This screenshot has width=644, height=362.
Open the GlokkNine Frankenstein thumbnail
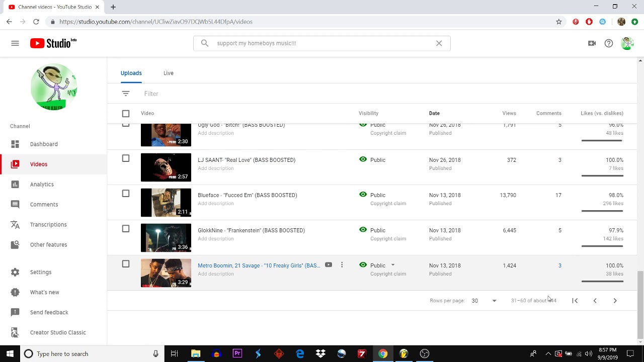(166, 238)
